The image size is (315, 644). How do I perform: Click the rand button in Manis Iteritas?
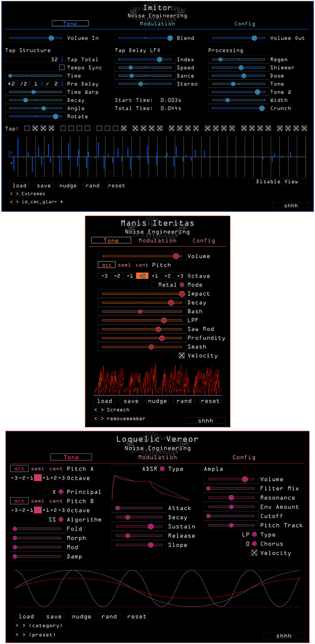184,401
